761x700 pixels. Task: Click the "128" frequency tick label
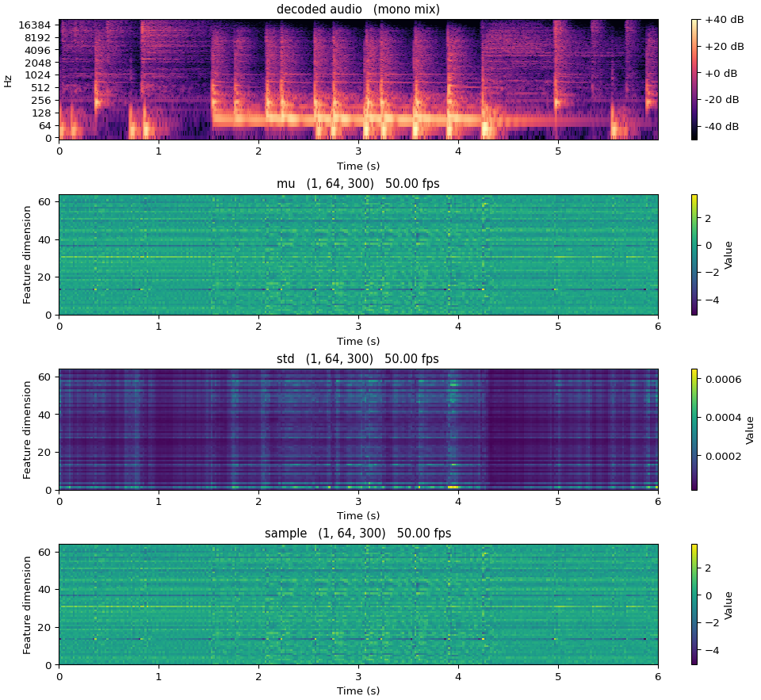42,113
